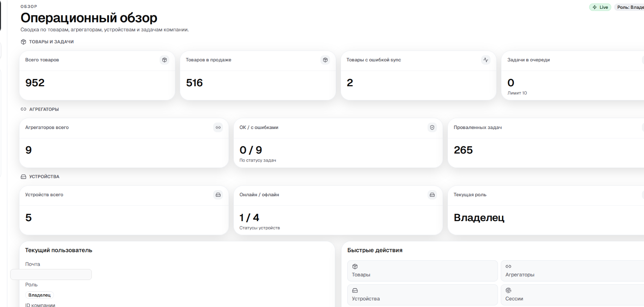Viewport: 644px width, 307px height.
Task: Go to Устройства quick action
Action: point(422,295)
